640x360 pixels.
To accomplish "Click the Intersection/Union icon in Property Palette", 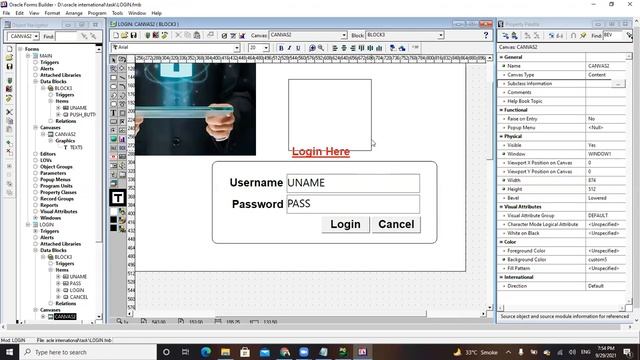I will pyautogui.click(x=573, y=36).
